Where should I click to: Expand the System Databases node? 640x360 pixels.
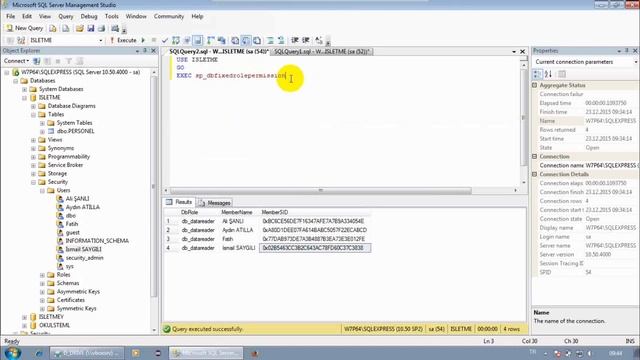point(24,89)
